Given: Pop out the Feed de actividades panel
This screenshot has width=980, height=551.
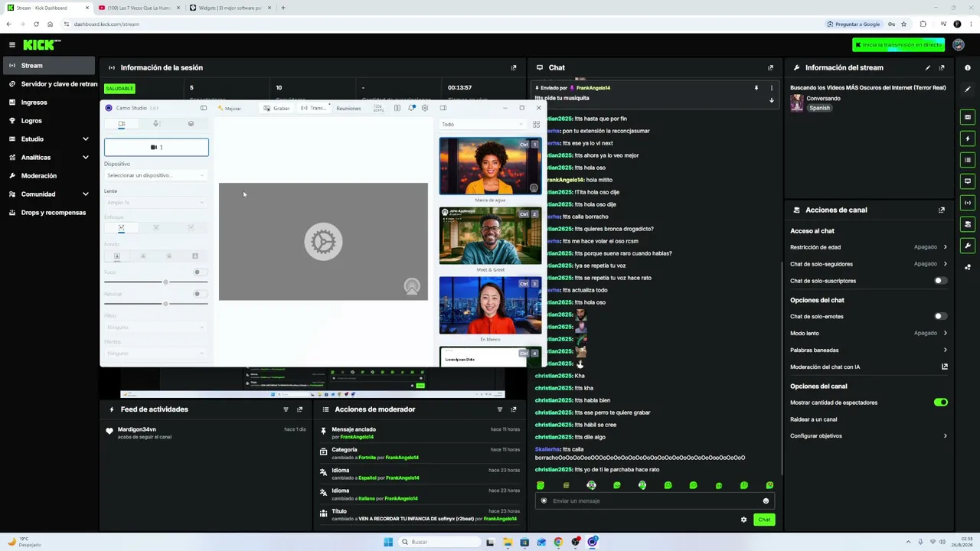Looking at the screenshot, I should 299,409.
